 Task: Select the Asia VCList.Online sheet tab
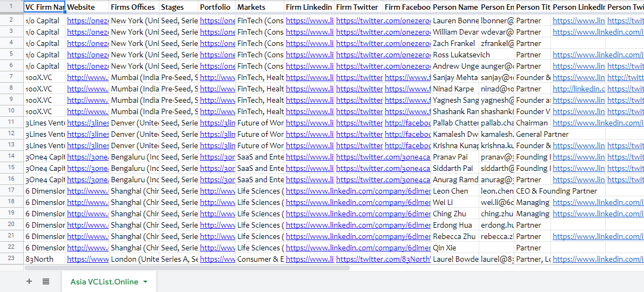click(x=109, y=282)
